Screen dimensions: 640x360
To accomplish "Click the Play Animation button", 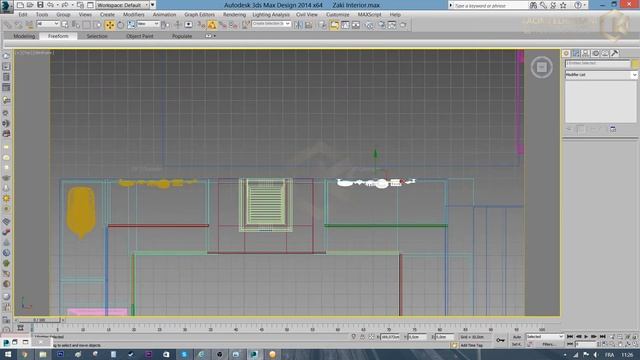I will click(586, 336).
